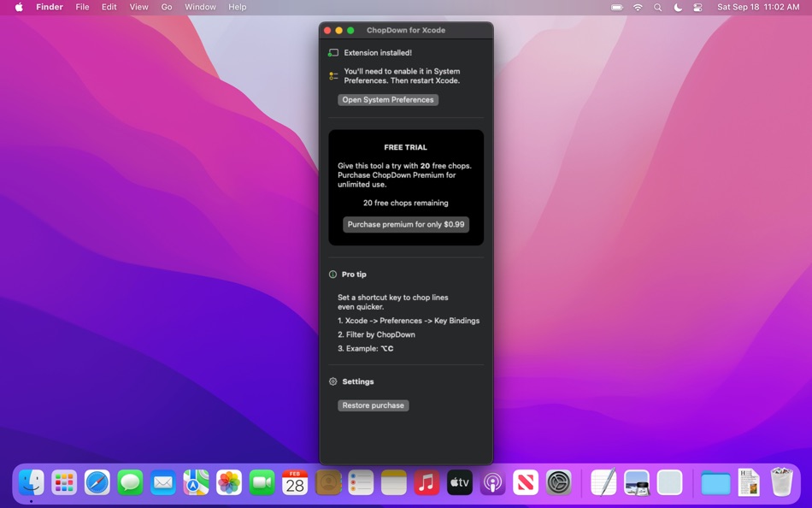This screenshot has width=812, height=508.
Task: Click the 'Filter by ChopDown' step
Action: pos(376,335)
